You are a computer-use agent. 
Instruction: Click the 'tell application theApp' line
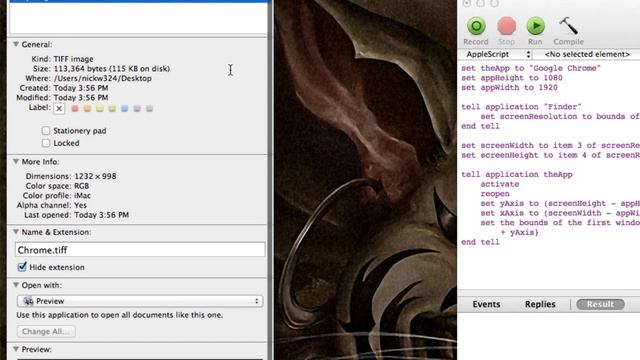click(x=517, y=174)
